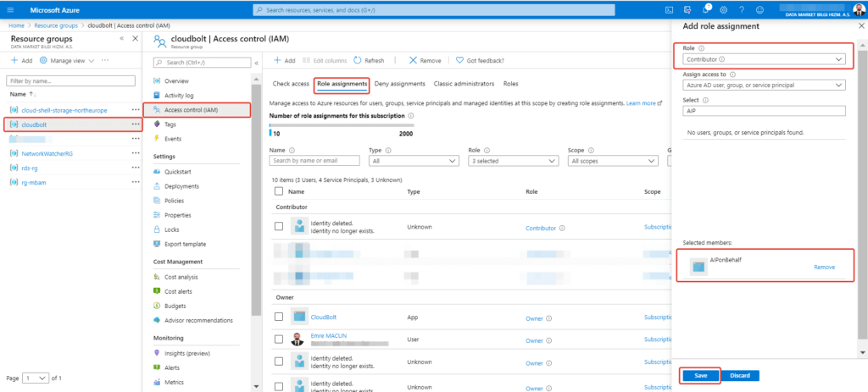This screenshot has height=392, width=868.
Task: Switch to the Classic administrators tab
Action: [464, 84]
